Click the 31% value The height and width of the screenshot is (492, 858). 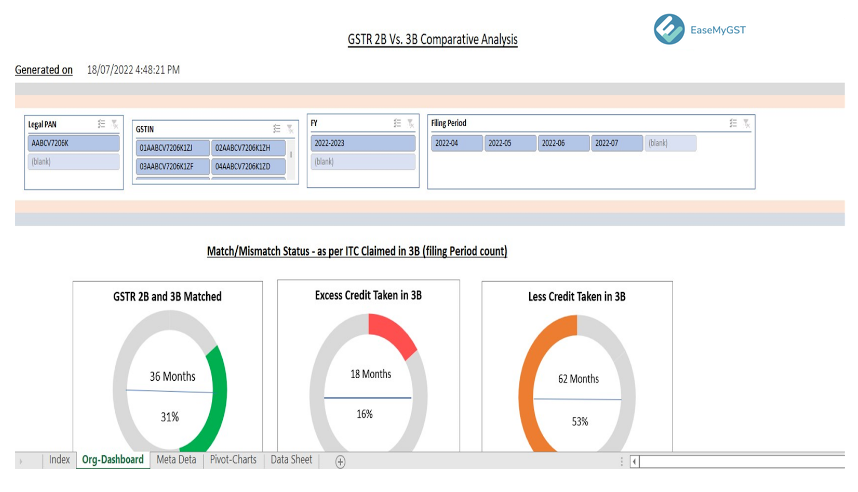[170, 417]
